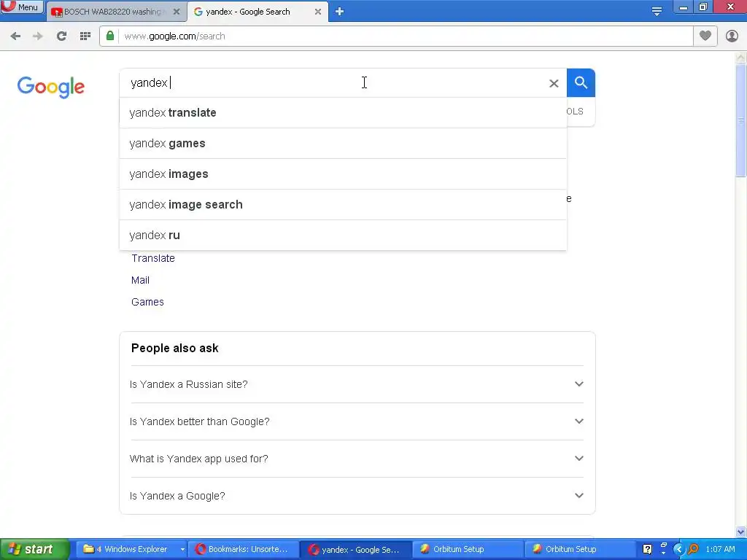Image resolution: width=747 pixels, height=560 pixels.
Task: Expand Is Yandex a Google? question
Action: point(356,496)
